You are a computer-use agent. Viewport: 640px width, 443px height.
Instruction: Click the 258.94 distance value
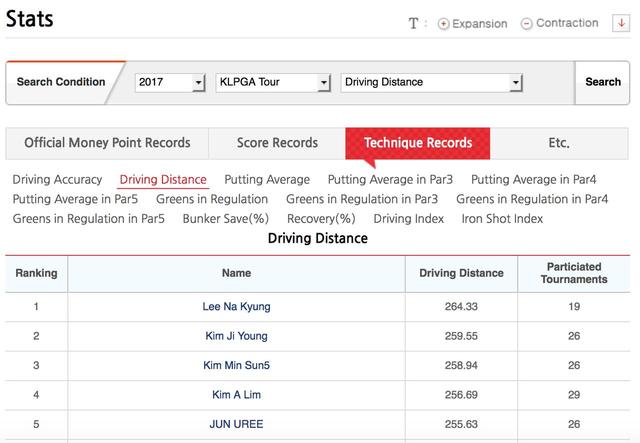click(x=461, y=365)
